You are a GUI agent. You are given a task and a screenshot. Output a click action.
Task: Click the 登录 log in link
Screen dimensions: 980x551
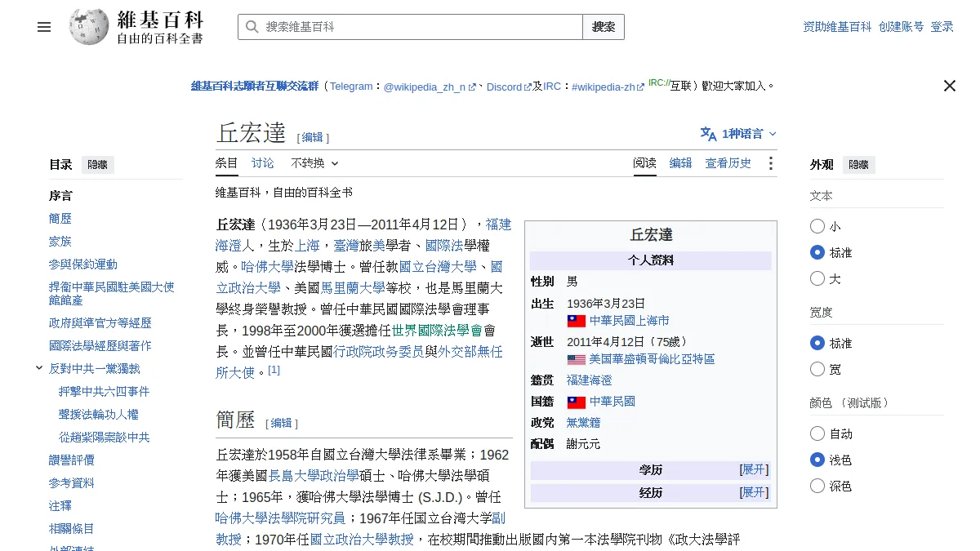click(942, 27)
